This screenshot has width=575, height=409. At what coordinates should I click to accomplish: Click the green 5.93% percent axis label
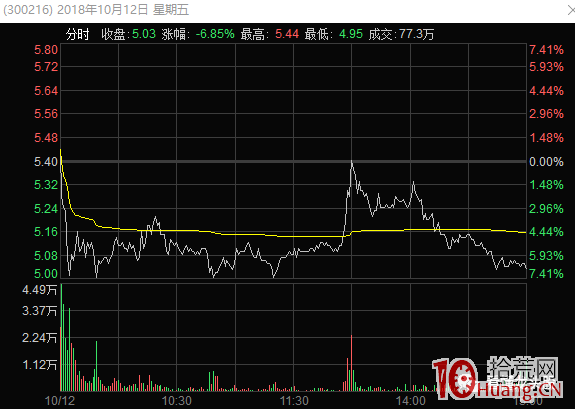tap(546, 255)
